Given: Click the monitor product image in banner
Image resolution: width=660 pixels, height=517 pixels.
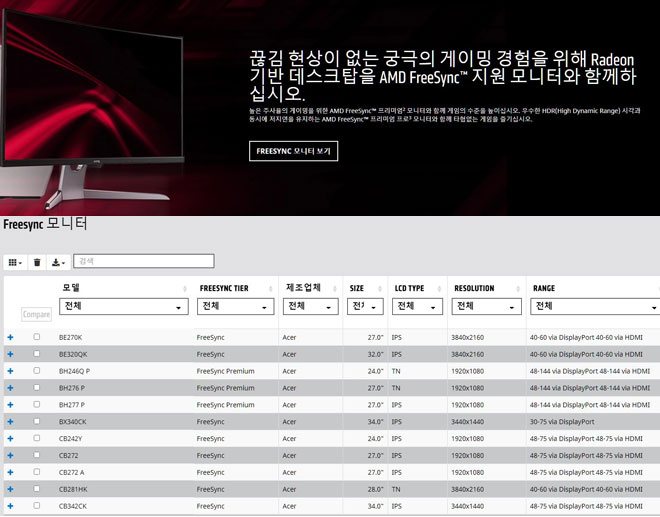Looking at the screenshot, I should click(x=92, y=109).
